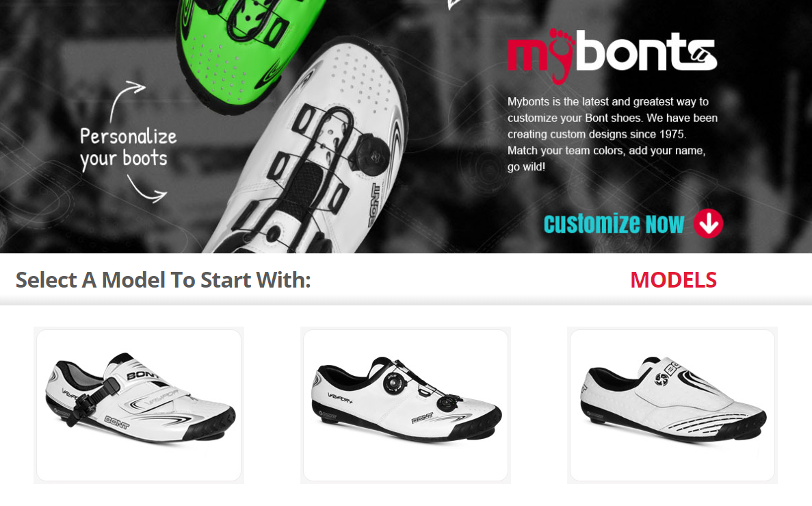Click the Select A Model To Start With heading
Image resolution: width=812 pixels, height=506 pixels.
[163, 280]
